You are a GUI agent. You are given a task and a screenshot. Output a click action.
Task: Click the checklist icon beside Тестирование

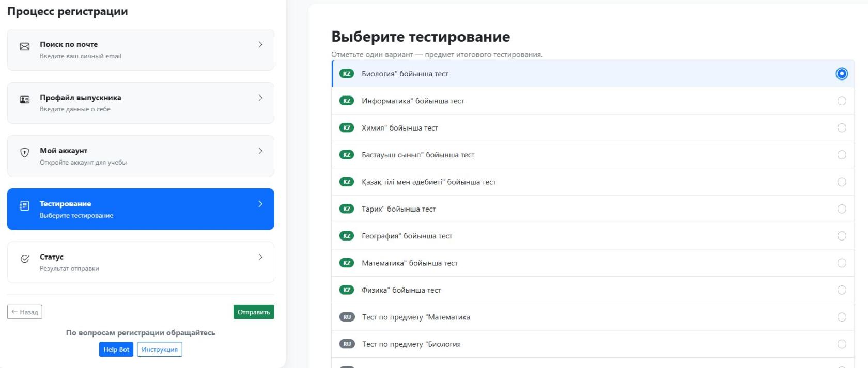point(24,206)
